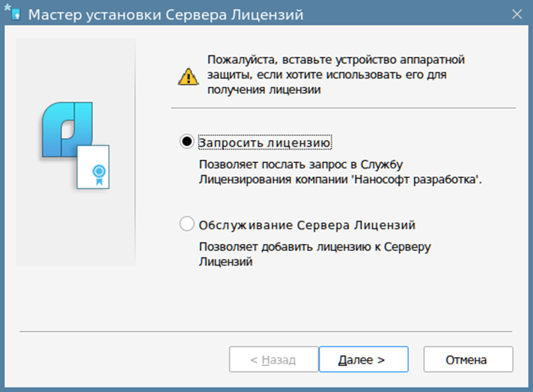533x392 pixels.
Task: Click the 'Мастер установки Сервера Лицензий' title text
Action: [x=165, y=15]
